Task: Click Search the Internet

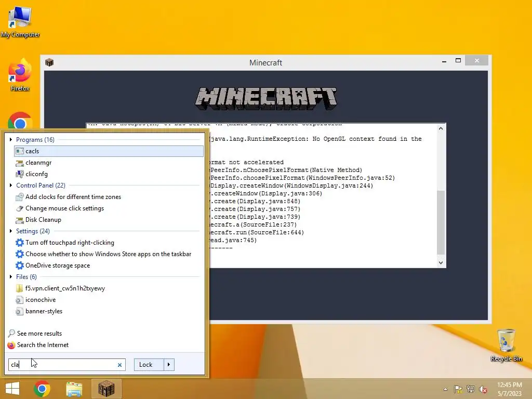Action: [38, 345]
